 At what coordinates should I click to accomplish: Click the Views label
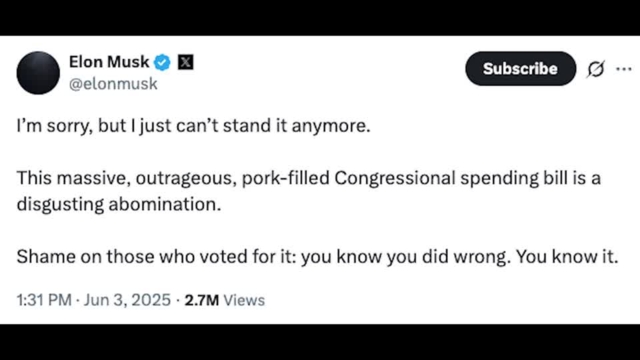(x=244, y=300)
